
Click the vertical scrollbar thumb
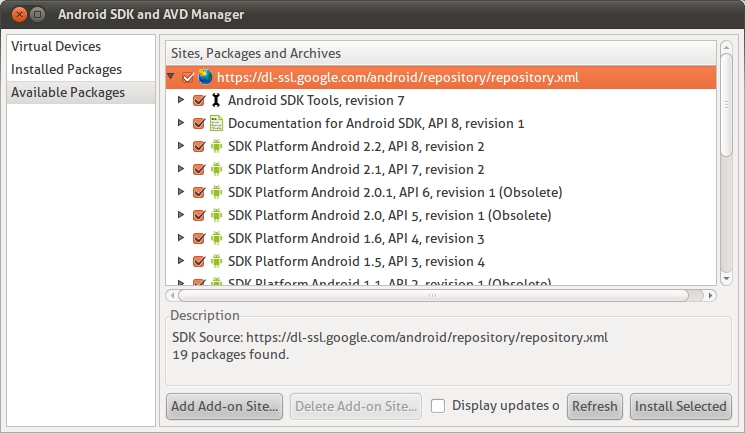pyautogui.click(x=726, y=105)
